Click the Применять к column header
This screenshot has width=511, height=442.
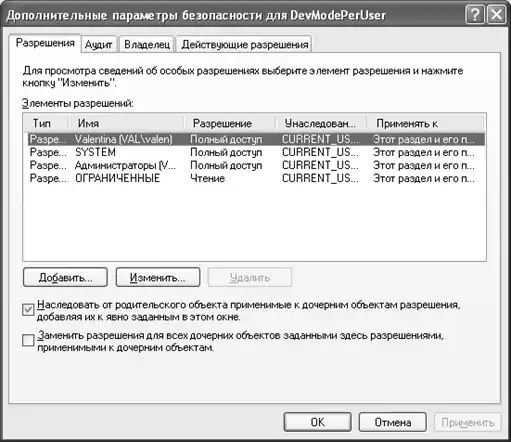[x=425, y=123]
